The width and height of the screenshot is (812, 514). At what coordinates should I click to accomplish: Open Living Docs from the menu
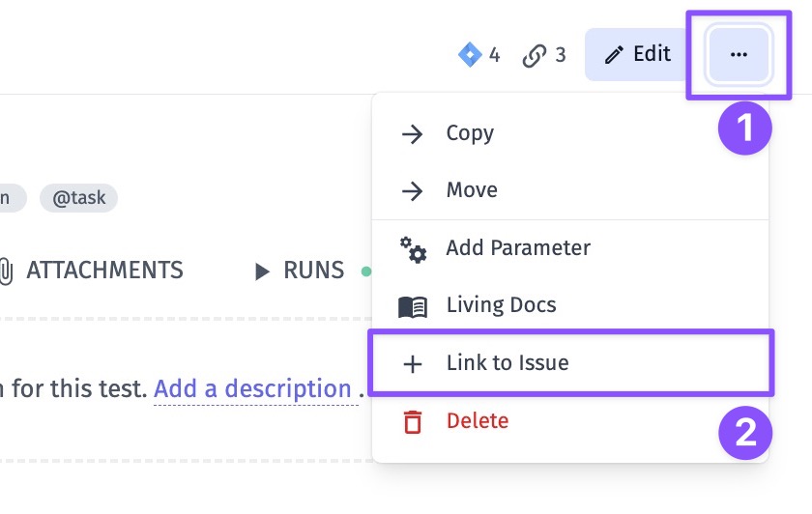tap(501, 305)
